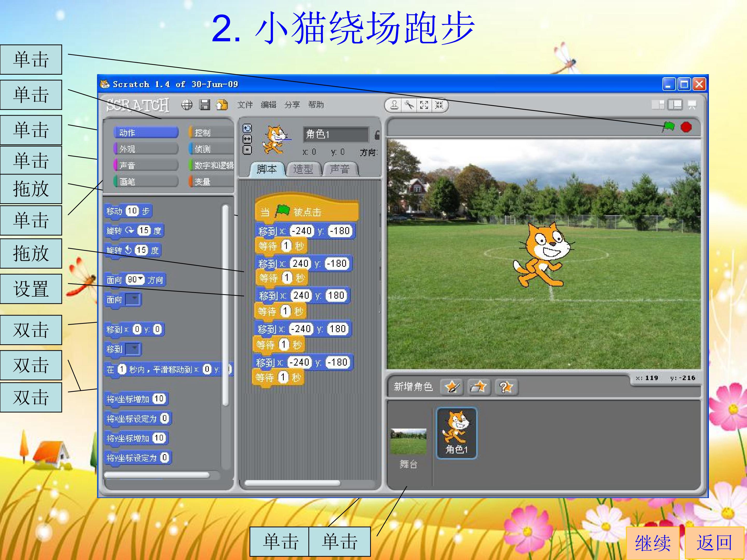
Task: Click the globe language icon
Action: pos(187,105)
